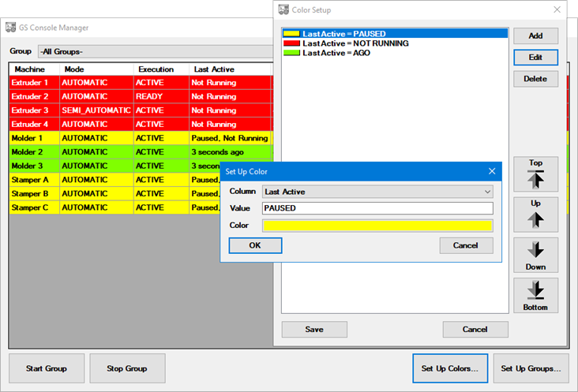Click the GS Console Manager window icon
The image size is (578, 392).
[11, 28]
